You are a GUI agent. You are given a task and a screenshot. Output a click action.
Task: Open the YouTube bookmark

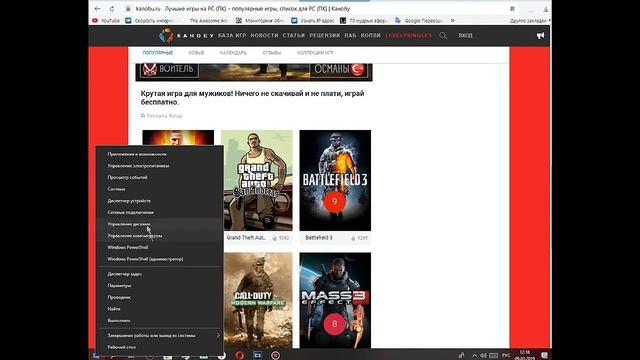[106, 20]
